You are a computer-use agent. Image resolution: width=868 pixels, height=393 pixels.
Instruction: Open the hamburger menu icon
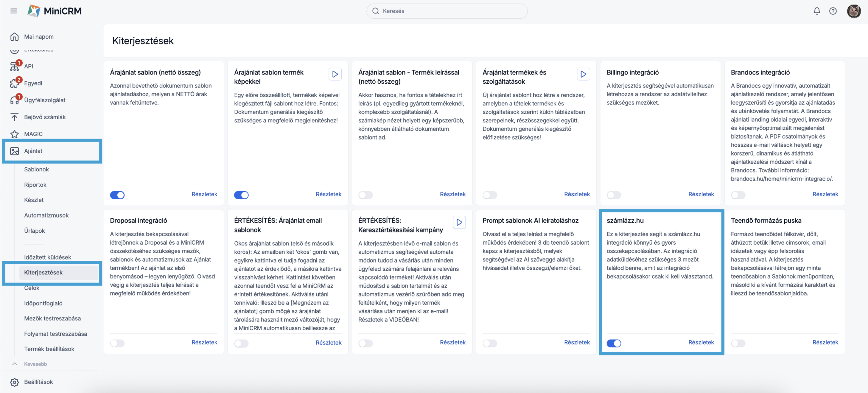point(14,11)
